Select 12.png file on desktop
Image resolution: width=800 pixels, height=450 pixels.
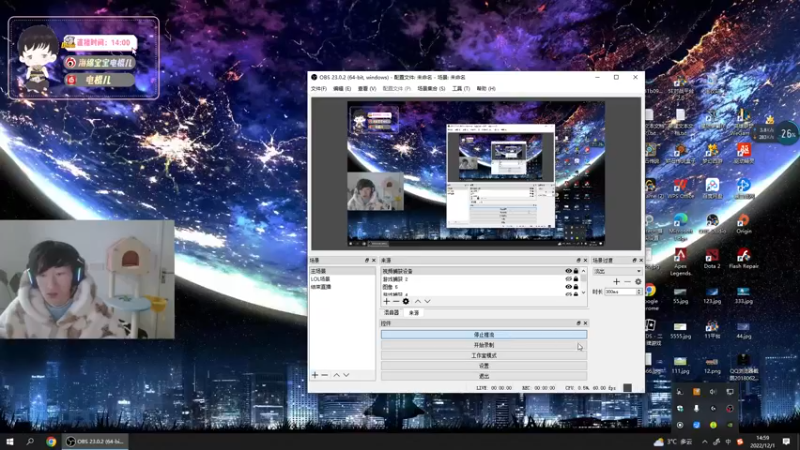(x=712, y=364)
